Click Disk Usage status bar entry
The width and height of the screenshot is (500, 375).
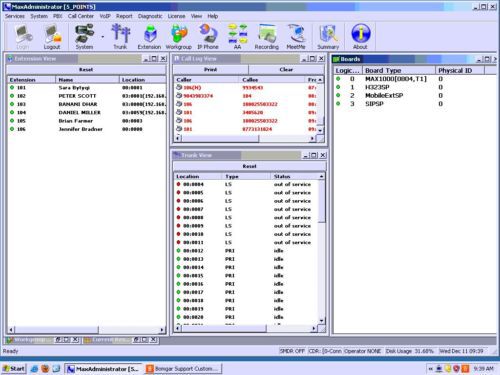pyautogui.click(x=410, y=351)
